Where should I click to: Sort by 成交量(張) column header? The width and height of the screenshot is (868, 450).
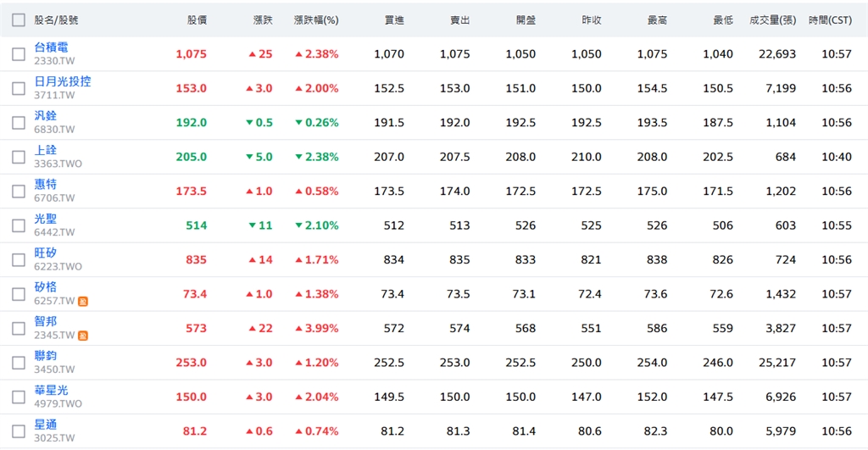click(x=772, y=19)
